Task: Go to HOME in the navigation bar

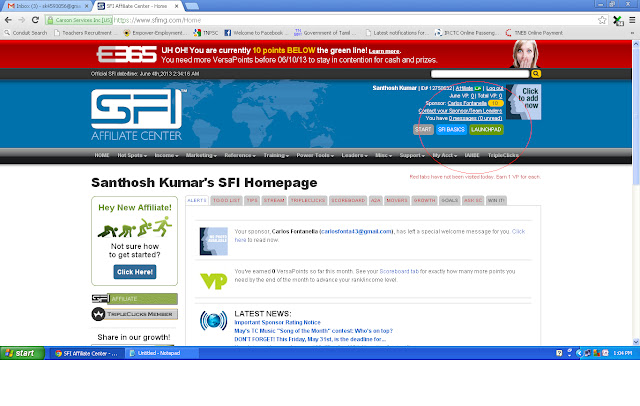Action: [x=102, y=155]
